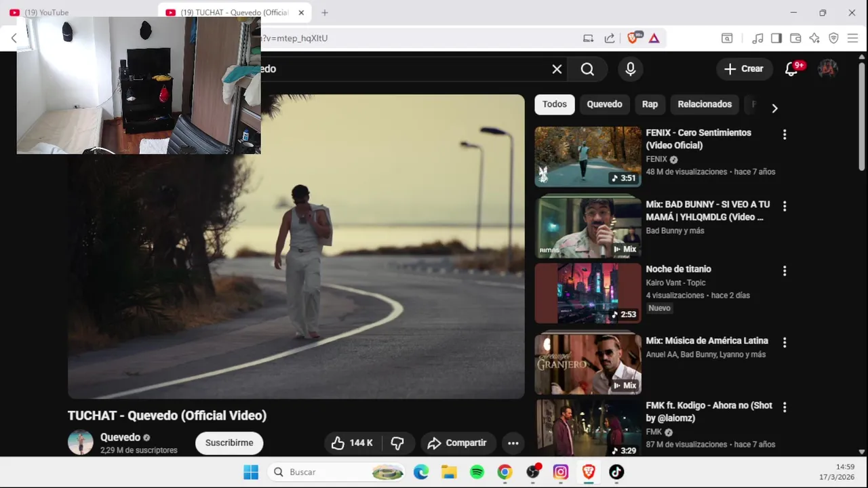This screenshot has height=488, width=868.
Task: Click the taskbar clock and date
Action: [x=837, y=472]
